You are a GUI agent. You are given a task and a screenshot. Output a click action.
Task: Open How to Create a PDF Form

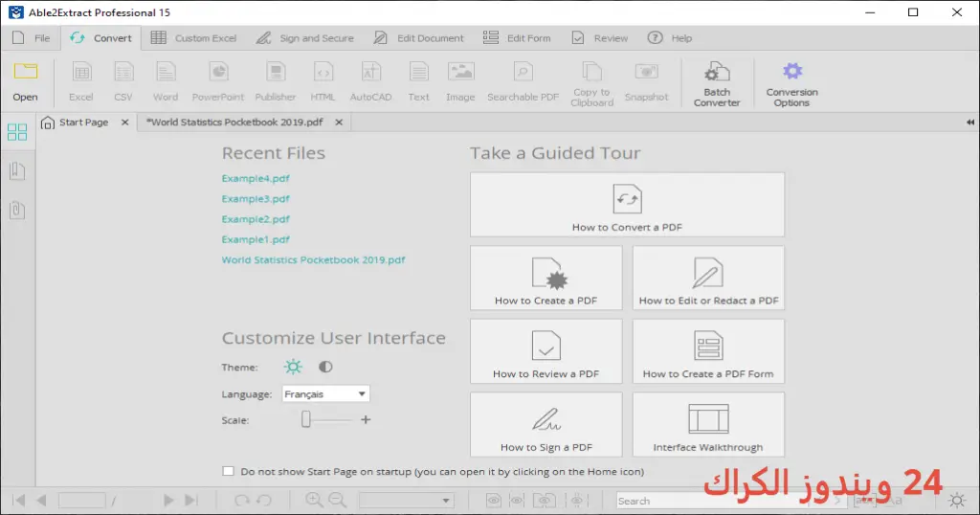point(708,351)
